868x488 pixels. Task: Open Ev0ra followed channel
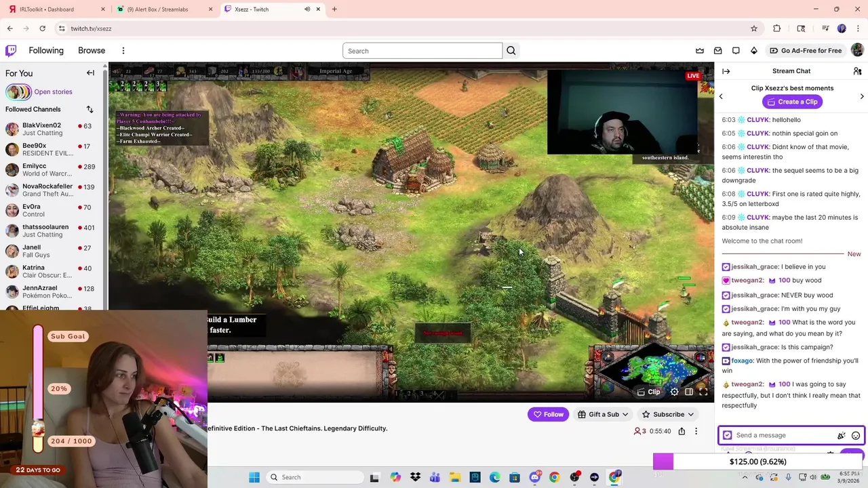pyautogui.click(x=53, y=211)
